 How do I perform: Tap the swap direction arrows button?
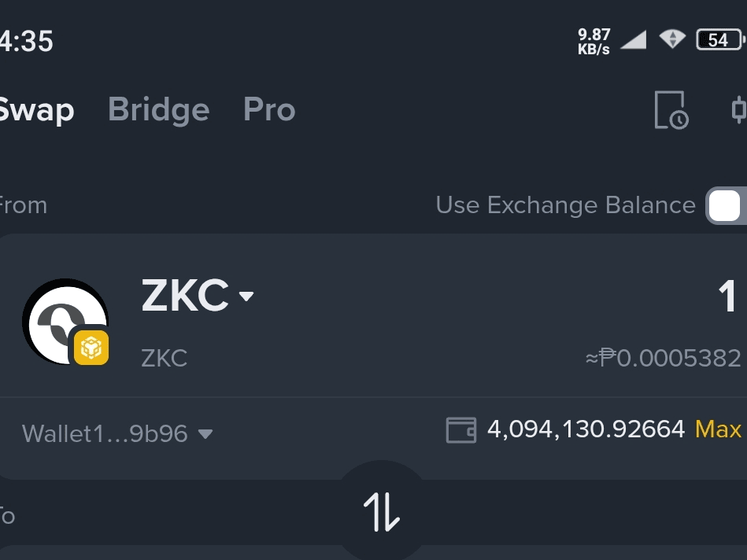click(x=382, y=511)
